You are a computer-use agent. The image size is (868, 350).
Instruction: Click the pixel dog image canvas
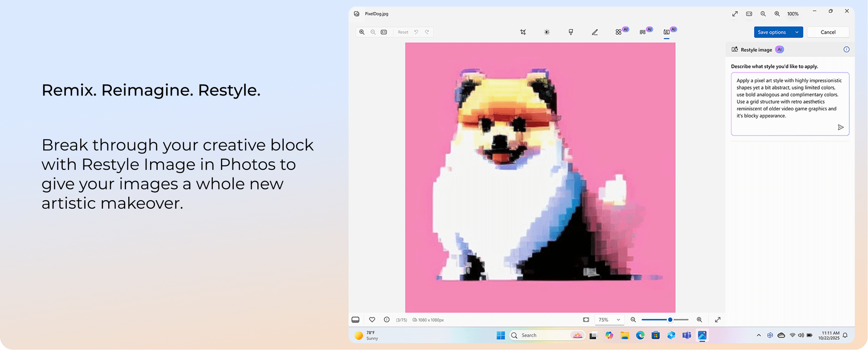pos(540,177)
